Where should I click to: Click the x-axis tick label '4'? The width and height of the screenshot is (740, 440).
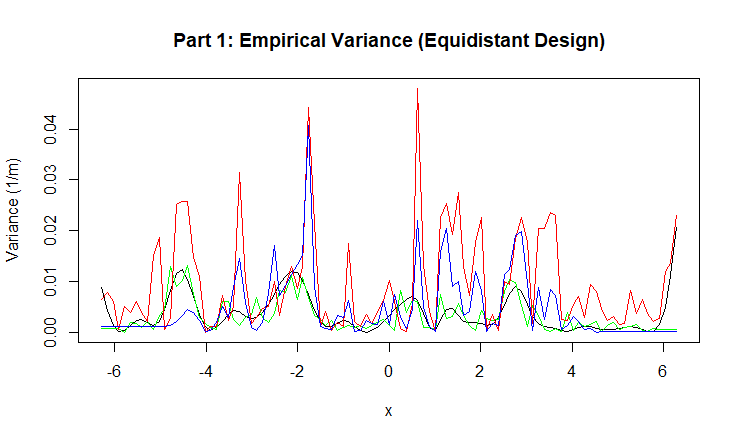pyautogui.click(x=572, y=371)
